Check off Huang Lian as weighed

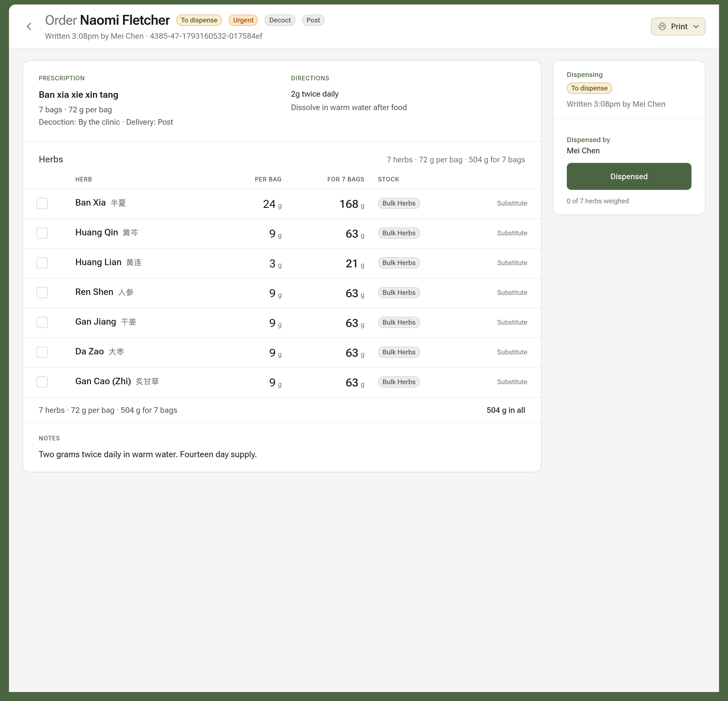[42, 263]
